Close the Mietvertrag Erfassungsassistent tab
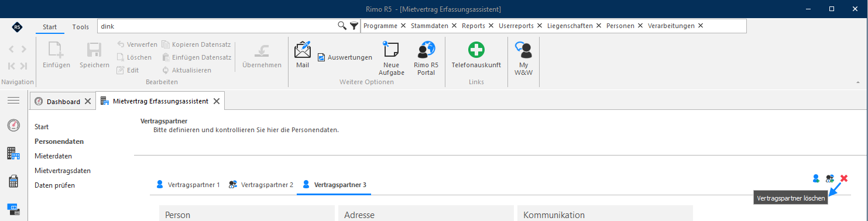The width and height of the screenshot is (868, 221). tap(217, 101)
